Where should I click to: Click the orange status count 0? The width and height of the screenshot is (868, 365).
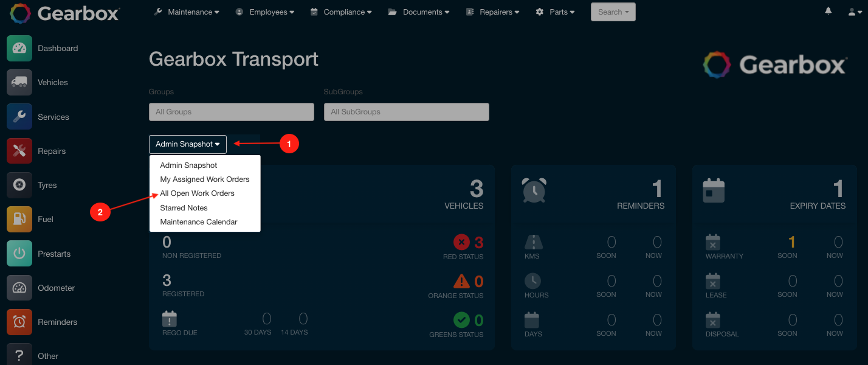[x=479, y=281]
